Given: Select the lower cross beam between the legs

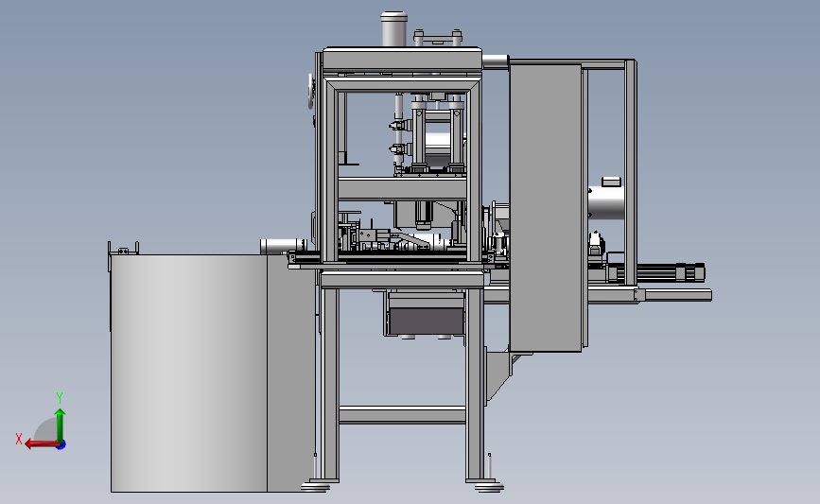Looking at the screenshot, I should [402, 414].
